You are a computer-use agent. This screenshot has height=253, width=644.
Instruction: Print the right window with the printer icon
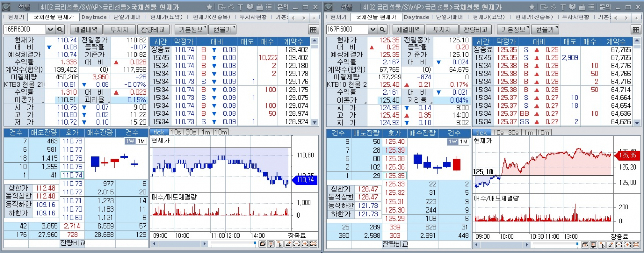(x=582, y=7)
